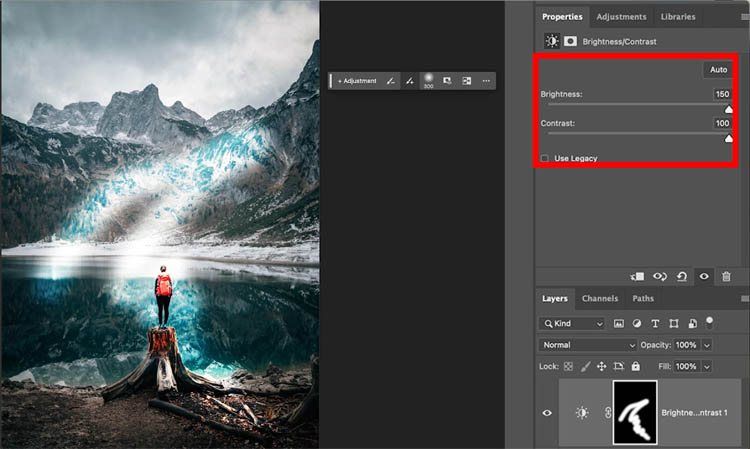The image size is (750, 449).
Task: Filter layers by type layers (T icon)
Action: tap(656, 324)
